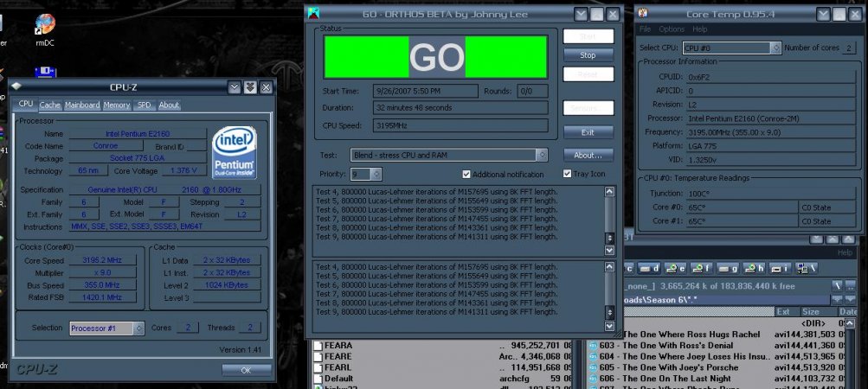Select drive d in file manager

[x=649, y=268]
